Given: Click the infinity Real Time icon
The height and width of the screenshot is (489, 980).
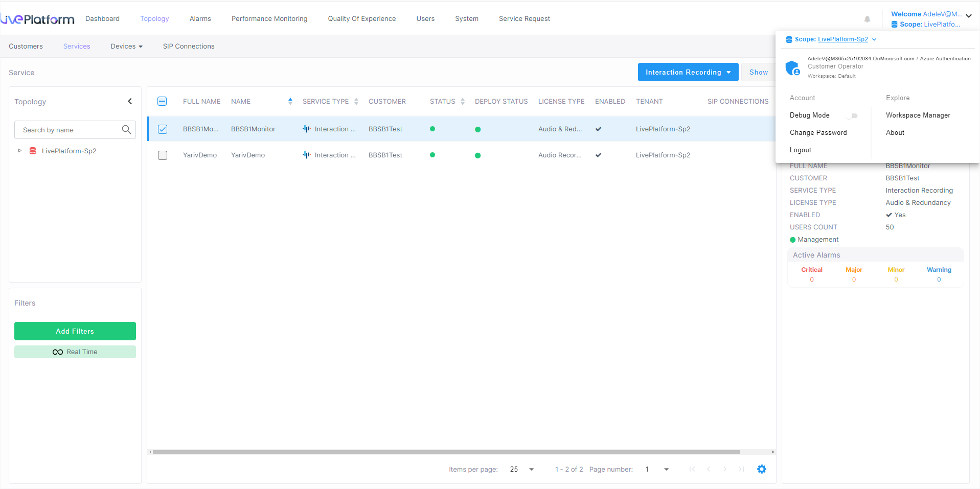Looking at the screenshot, I should (x=58, y=352).
